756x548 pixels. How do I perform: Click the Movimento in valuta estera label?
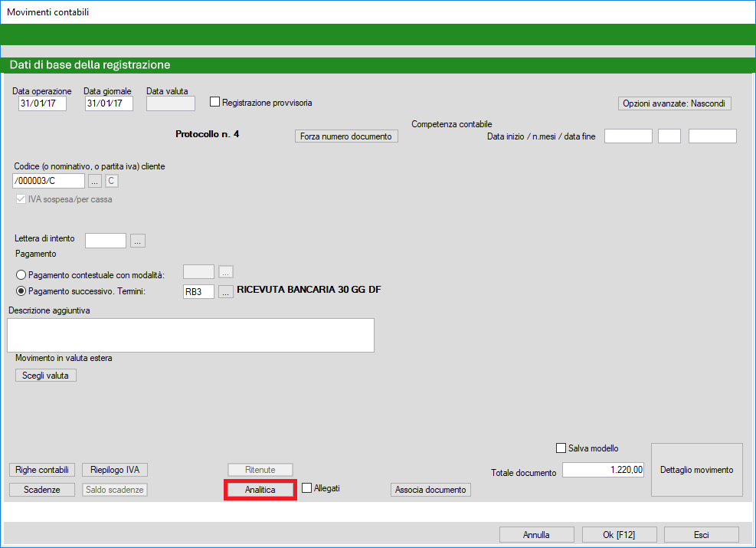click(64, 358)
